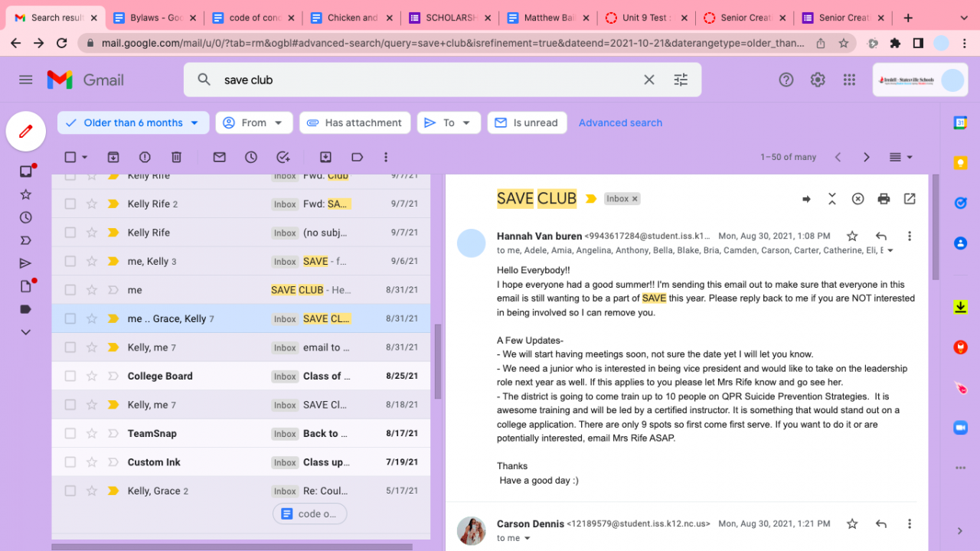Delete using the trash icon
This screenshot has height=551, width=980.
click(176, 157)
